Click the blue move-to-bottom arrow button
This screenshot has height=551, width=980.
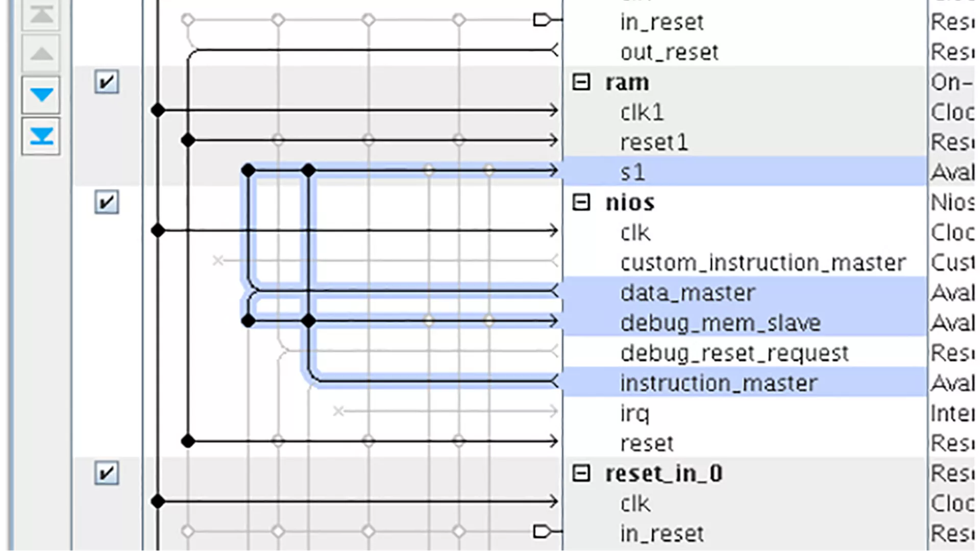(41, 136)
